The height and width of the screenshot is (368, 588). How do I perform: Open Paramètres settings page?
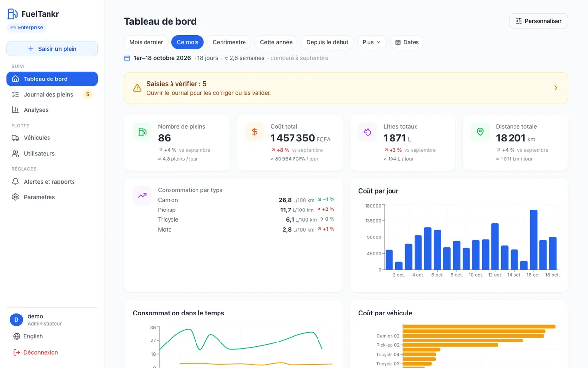pyautogui.click(x=52, y=197)
